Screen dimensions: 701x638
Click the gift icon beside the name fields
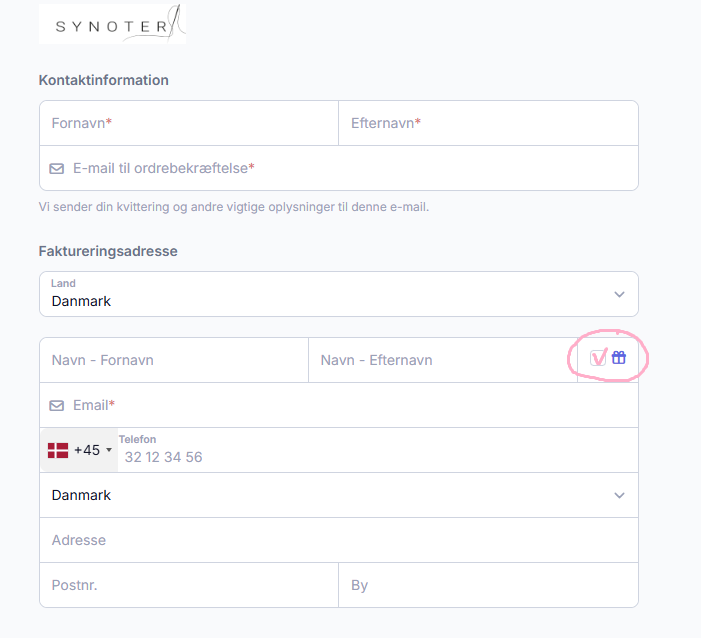619,358
